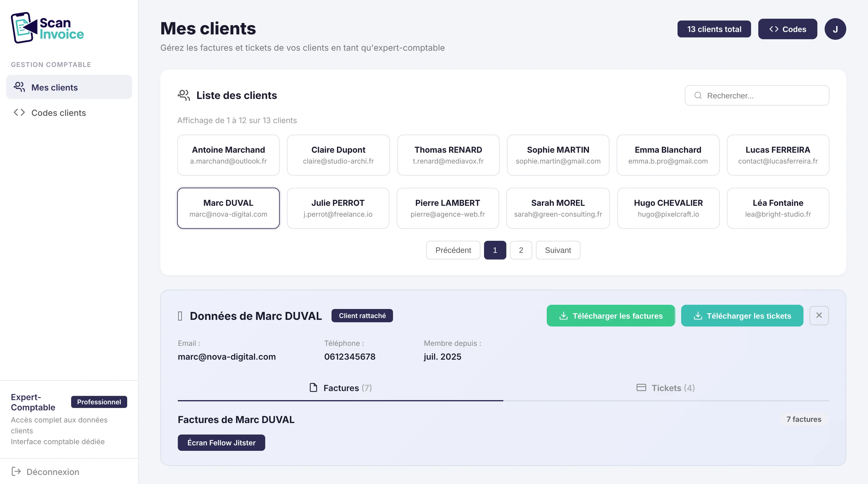Click the document icon next to Factures
The image size is (868, 484).
tap(313, 387)
